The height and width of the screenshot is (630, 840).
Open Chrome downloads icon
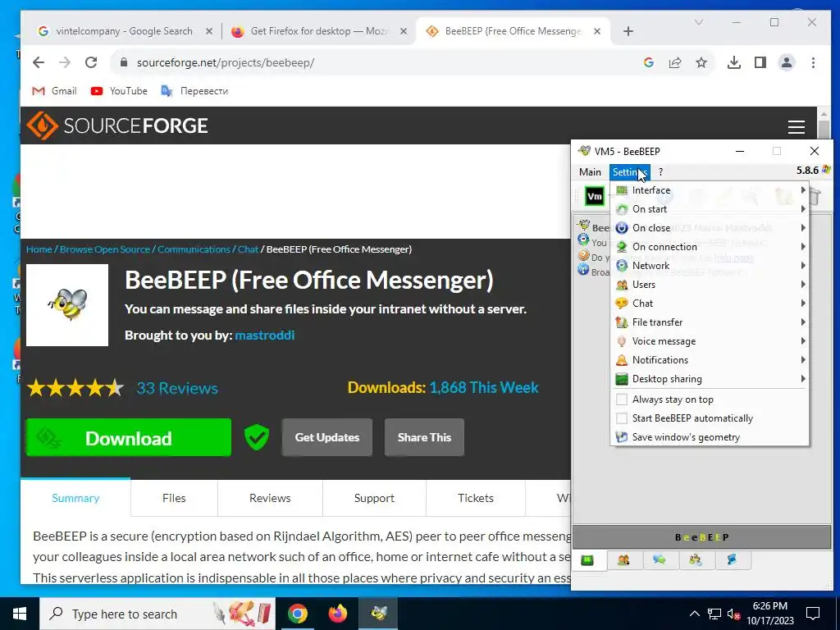pyautogui.click(x=734, y=62)
